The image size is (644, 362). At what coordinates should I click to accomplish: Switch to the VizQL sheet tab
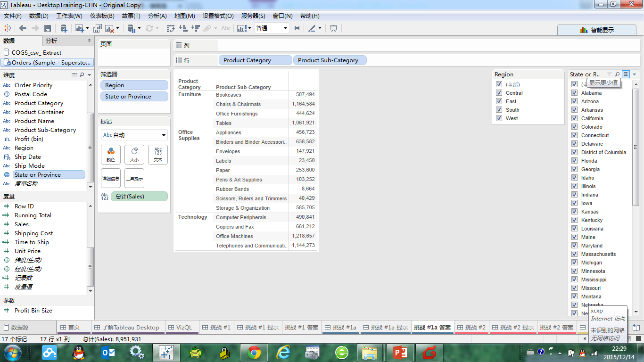tap(181, 327)
